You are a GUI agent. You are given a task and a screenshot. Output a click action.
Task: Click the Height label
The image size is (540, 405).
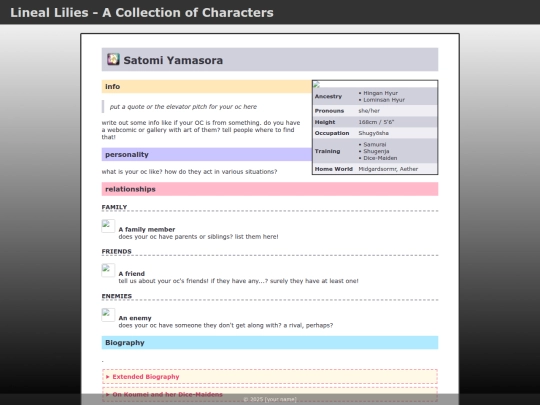pos(325,122)
